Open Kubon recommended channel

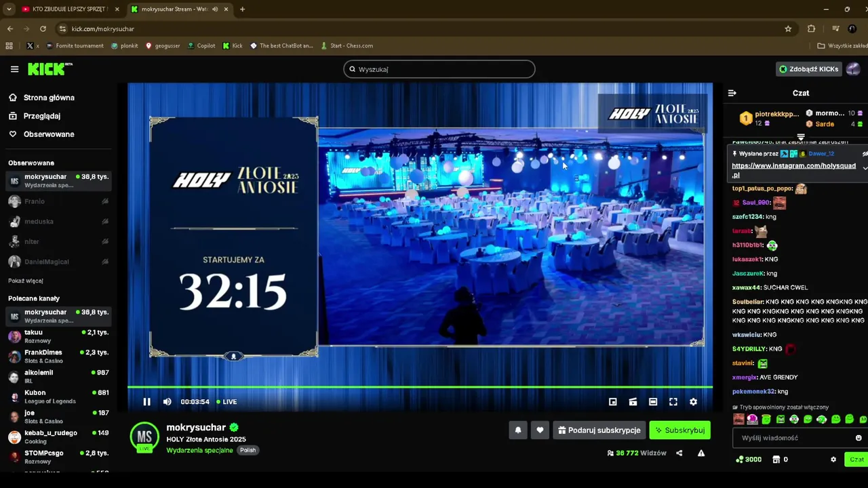58,396
